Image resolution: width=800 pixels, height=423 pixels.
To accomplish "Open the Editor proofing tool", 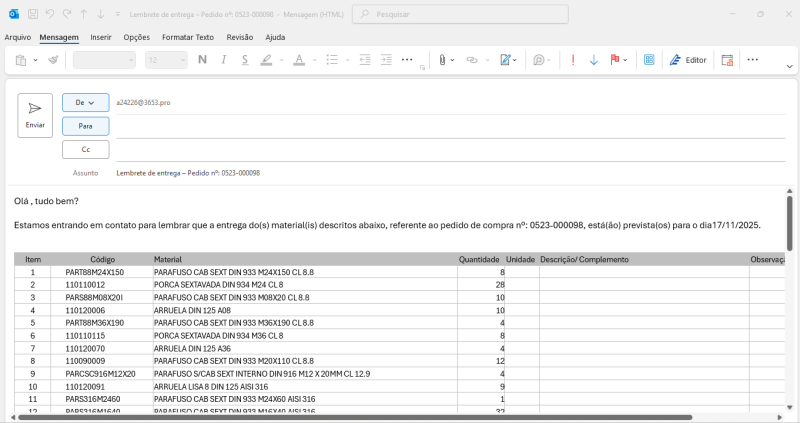I will (688, 60).
